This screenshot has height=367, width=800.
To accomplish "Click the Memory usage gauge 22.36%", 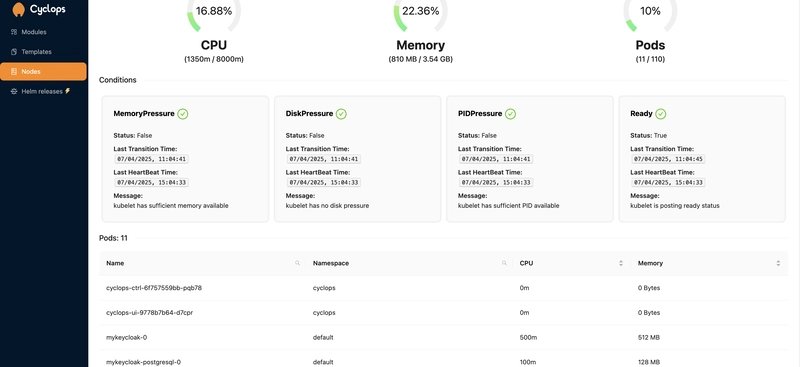I will point(420,11).
